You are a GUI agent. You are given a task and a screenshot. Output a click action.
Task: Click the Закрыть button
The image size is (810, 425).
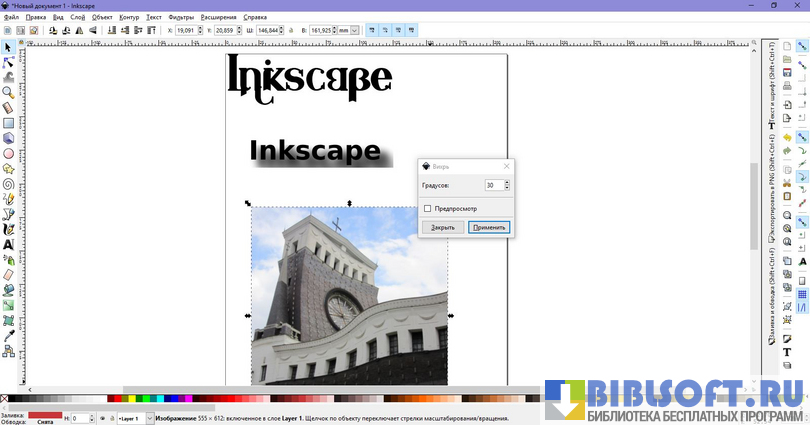pyautogui.click(x=442, y=227)
